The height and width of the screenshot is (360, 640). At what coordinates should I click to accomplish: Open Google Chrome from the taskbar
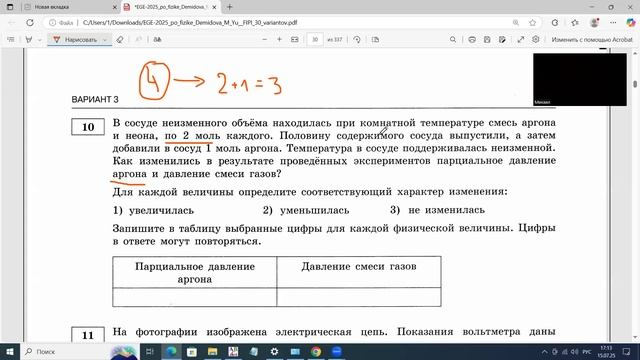(316, 351)
